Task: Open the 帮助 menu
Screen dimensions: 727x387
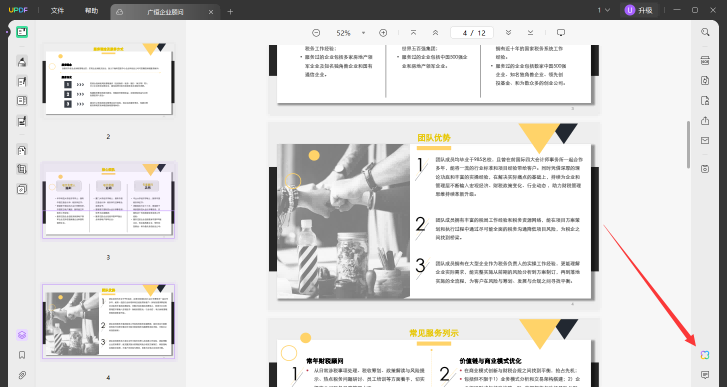Action: [91, 10]
